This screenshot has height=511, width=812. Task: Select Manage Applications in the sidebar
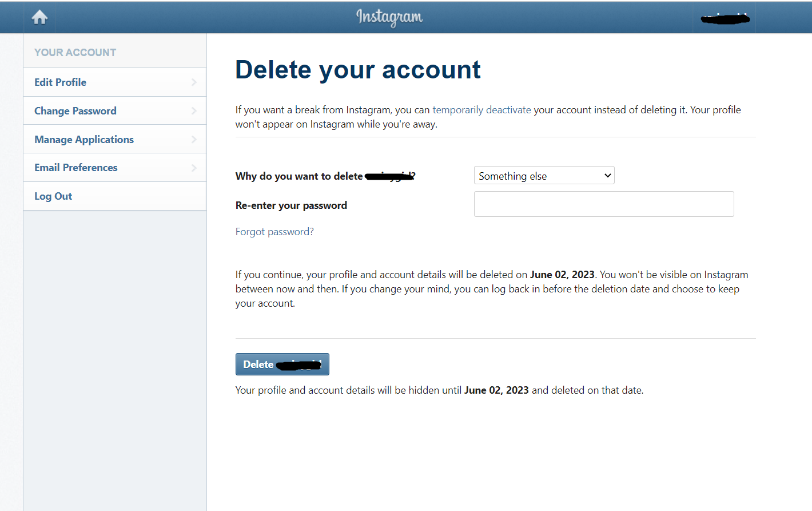[x=84, y=140]
